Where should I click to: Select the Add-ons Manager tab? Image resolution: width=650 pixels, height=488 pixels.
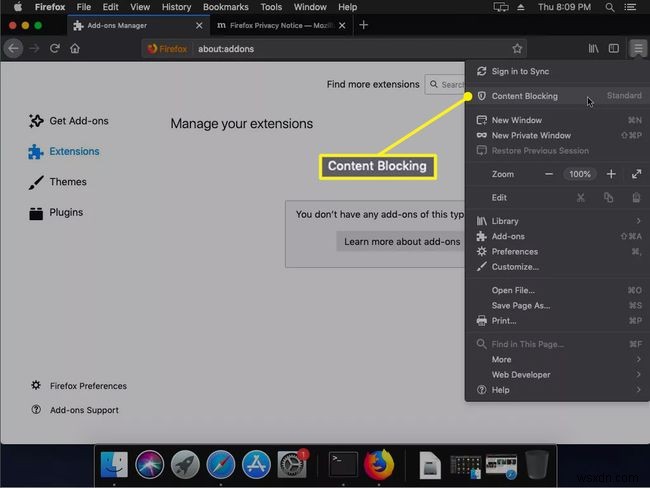tap(138, 26)
